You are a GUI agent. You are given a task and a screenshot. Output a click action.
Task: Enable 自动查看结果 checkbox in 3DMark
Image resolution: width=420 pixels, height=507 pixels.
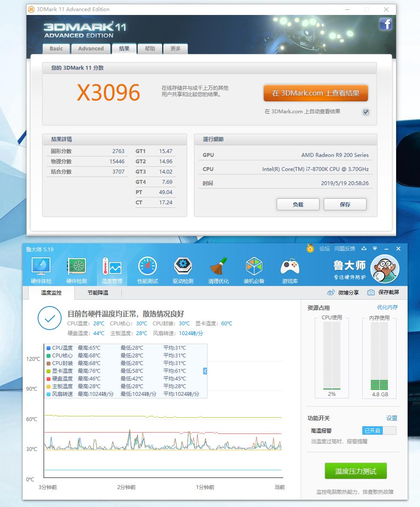tap(366, 112)
